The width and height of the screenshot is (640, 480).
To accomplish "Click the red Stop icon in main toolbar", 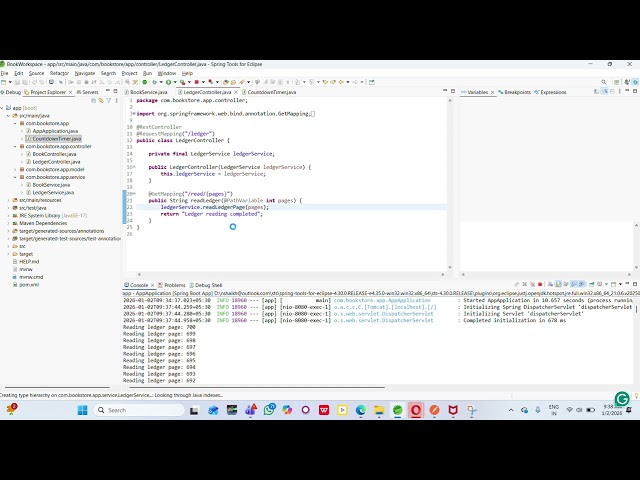I will (x=197, y=82).
